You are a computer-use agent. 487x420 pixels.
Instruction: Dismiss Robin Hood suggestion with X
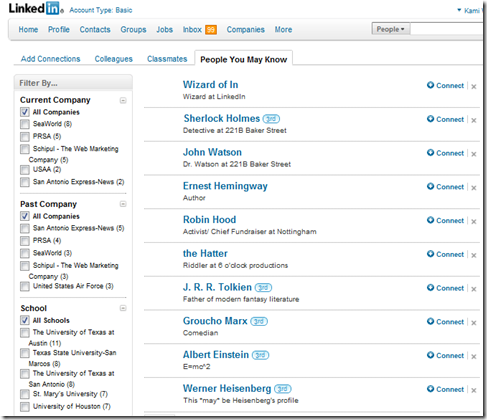[x=474, y=222]
